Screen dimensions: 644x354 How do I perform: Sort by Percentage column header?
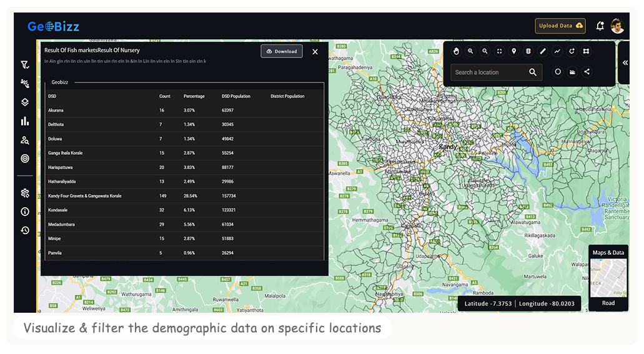tap(194, 96)
